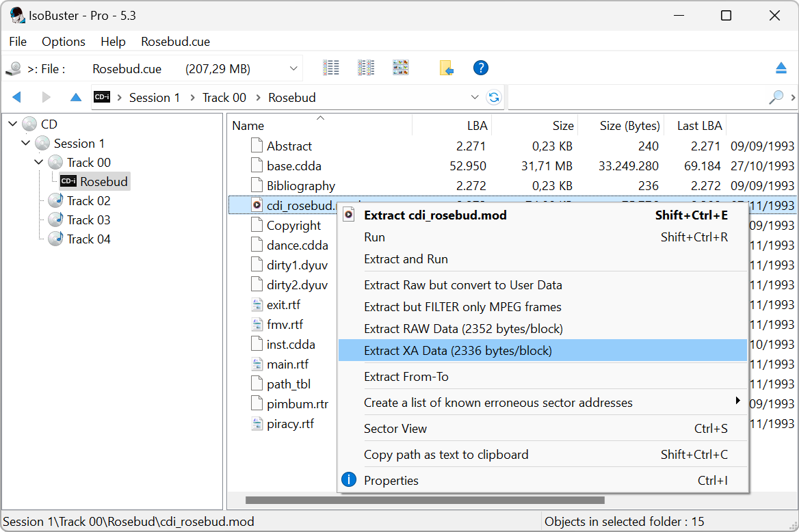Click the yellow folder extract icon

[x=447, y=68]
